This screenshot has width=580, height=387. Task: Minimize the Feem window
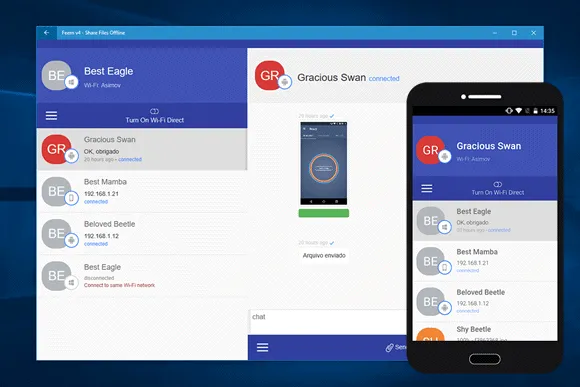point(495,33)
